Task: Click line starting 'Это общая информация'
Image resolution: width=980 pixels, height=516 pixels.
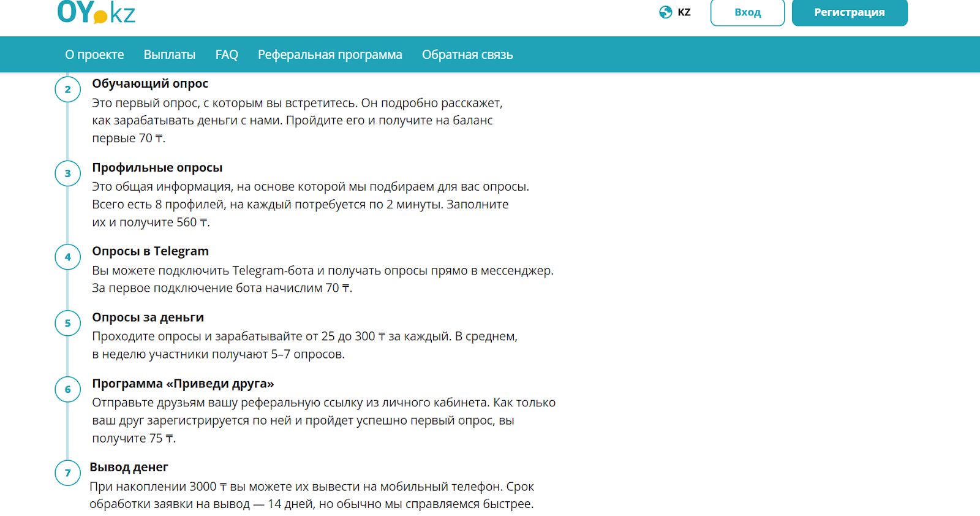Action: tap(311, 187)
